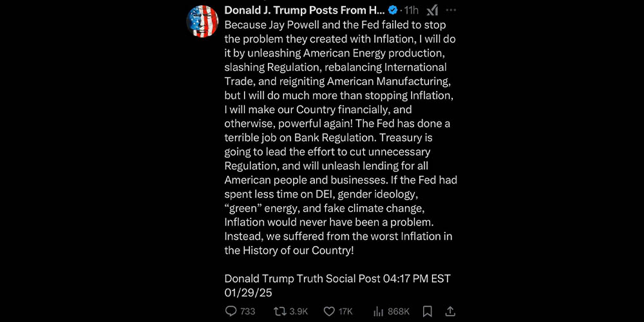Click the line reading History of our Country
The width and height of the screenshot is (644, 322).
[x=289, y=251]
